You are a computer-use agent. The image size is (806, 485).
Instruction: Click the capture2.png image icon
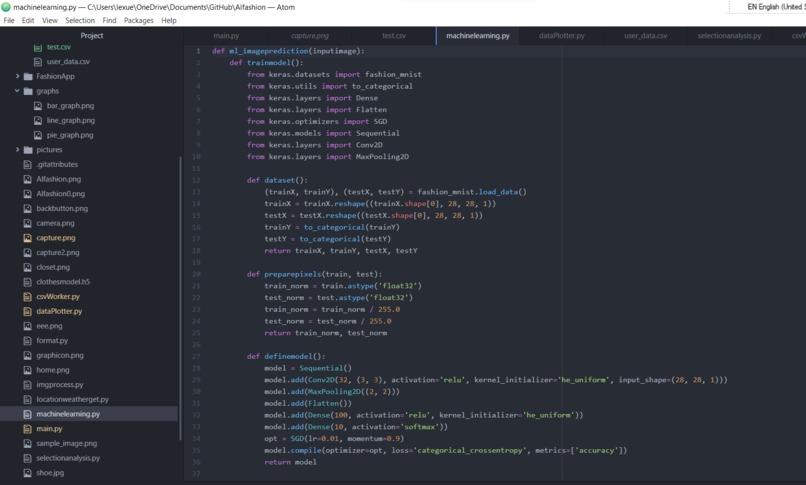pos(28,252)
